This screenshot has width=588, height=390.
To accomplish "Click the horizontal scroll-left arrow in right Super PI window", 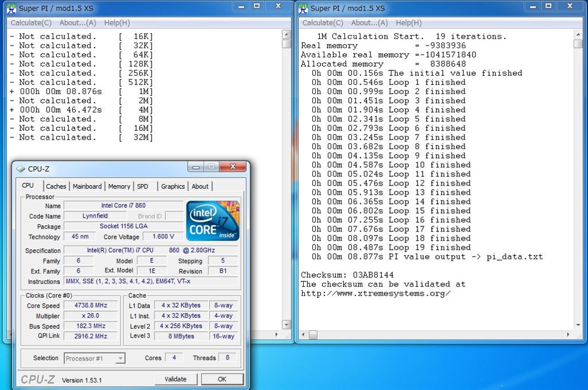I will [x=303, y=334].
